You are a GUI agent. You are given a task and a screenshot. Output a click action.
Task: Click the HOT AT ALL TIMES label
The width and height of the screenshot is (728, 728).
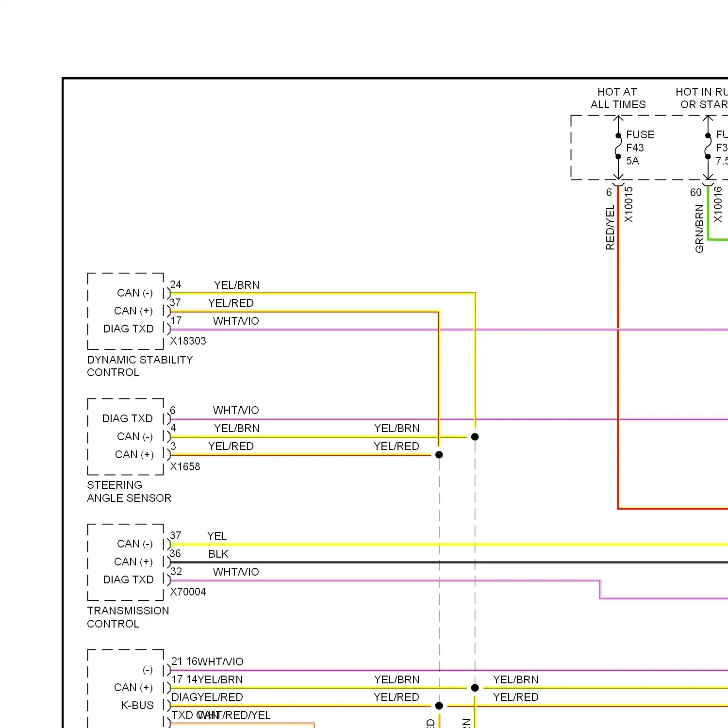click(618, 98)
